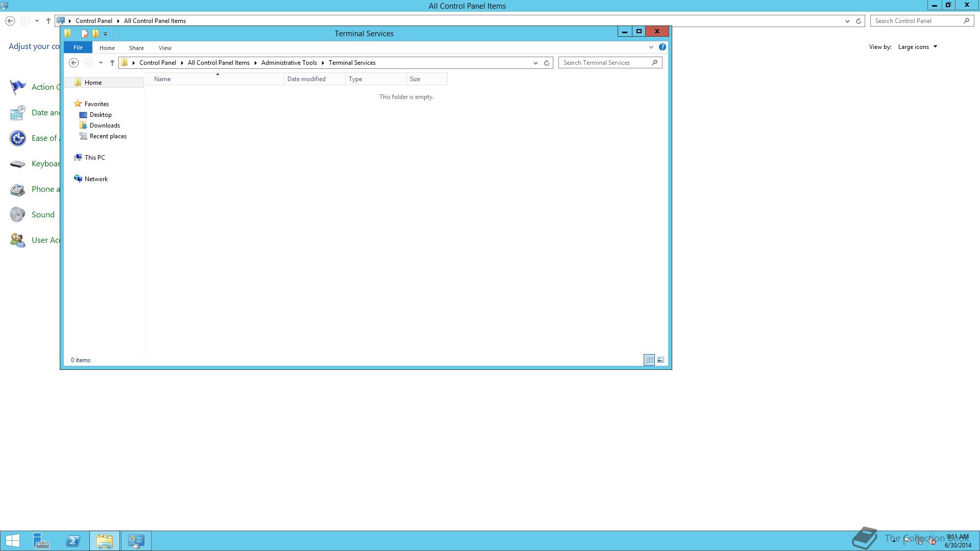
Task: Select This PC in the navigation pane
Action: tap(94, 158)
